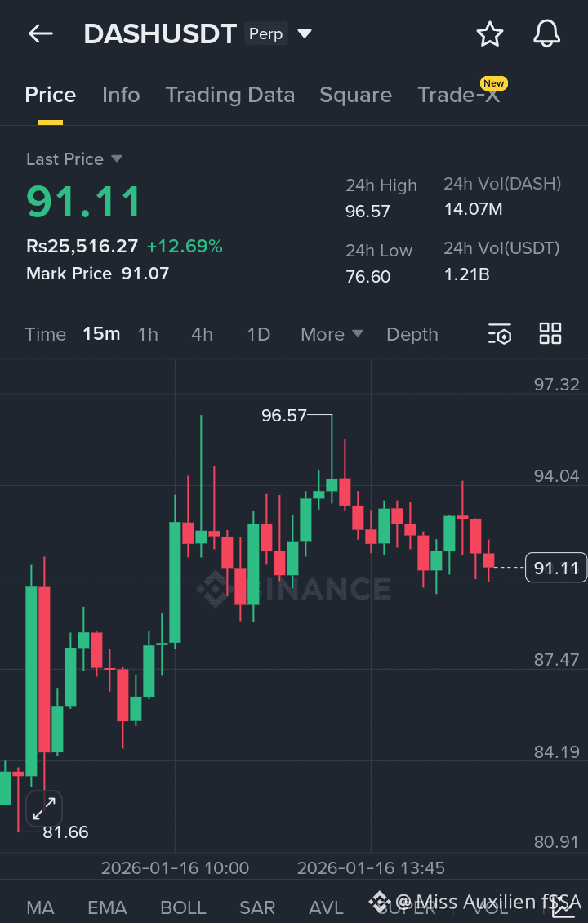The height and width of the screenshot is (923, 588).
Task: Select the 15m interval
Action: point(101,334)
